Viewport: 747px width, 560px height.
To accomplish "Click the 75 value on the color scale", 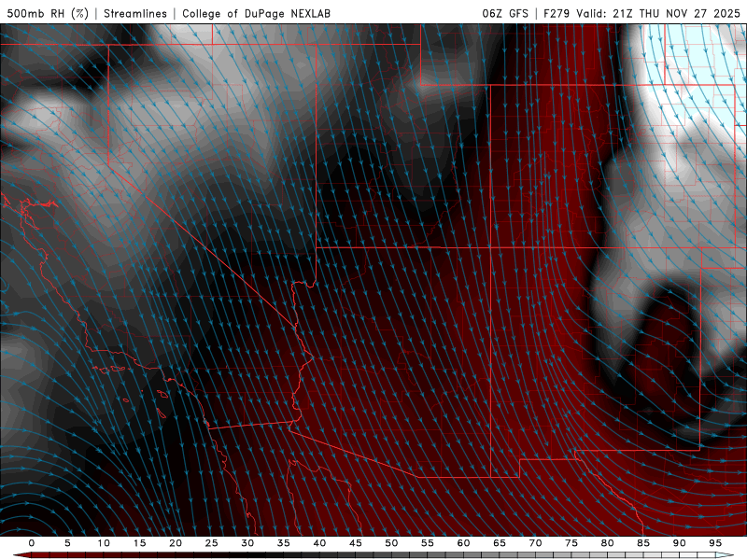I will 571,543.
